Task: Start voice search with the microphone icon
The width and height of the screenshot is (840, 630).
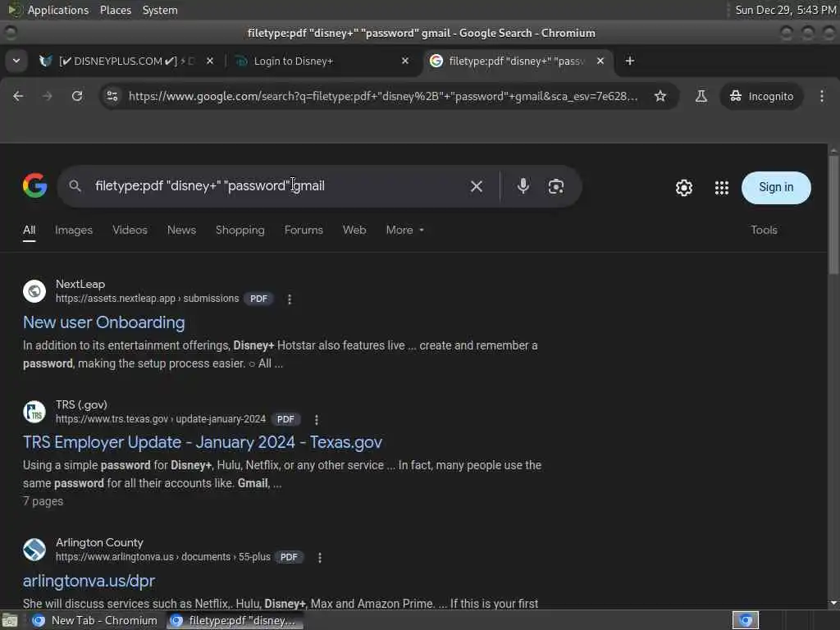Action: [523, 186]
